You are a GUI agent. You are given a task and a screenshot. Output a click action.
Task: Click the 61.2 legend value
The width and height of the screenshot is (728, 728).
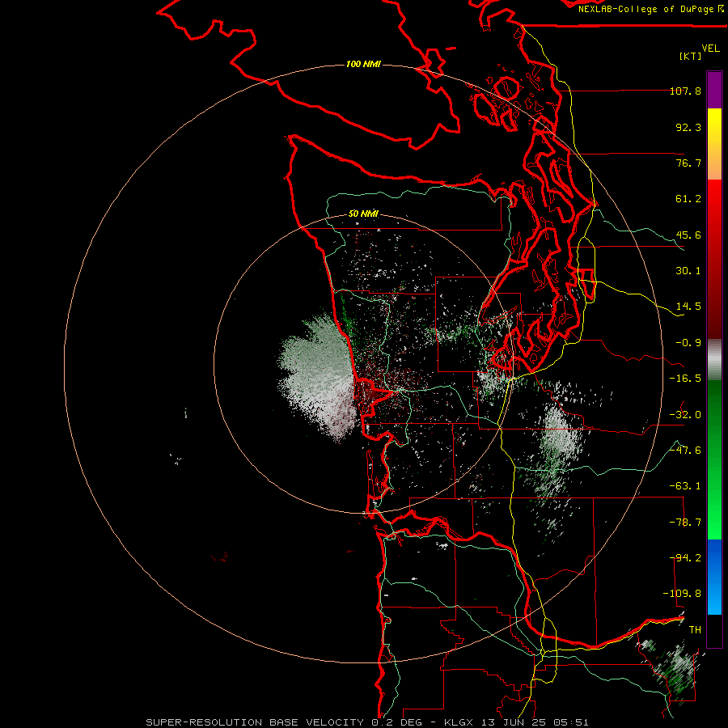pos(688,199)
